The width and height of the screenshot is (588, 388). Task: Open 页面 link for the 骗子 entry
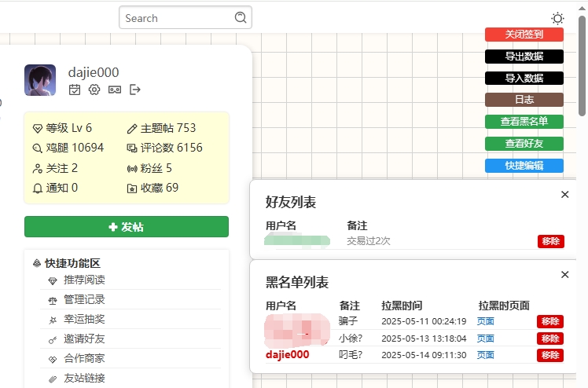click(486, 321)
